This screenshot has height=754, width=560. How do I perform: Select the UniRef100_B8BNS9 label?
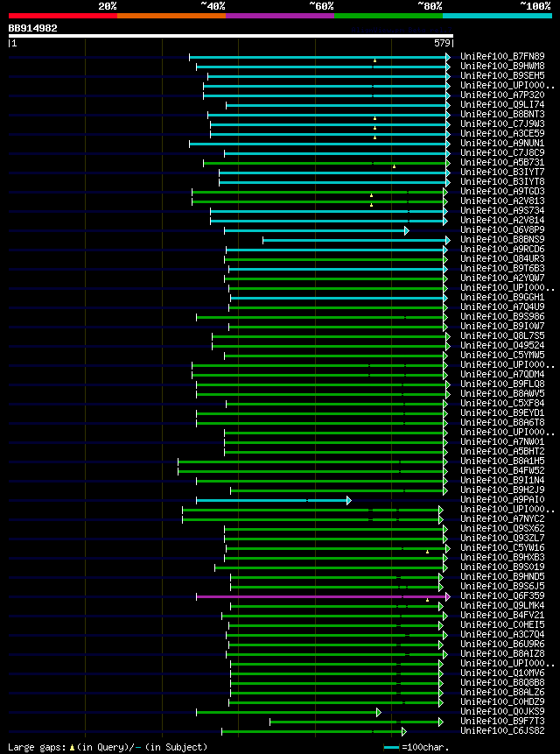(x=502, y=239)
